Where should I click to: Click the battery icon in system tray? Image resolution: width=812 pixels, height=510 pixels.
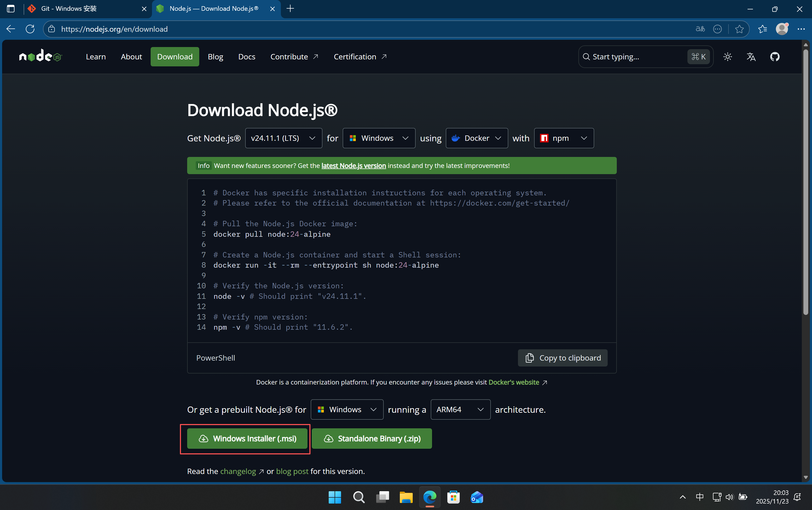[x=742, y=497]
